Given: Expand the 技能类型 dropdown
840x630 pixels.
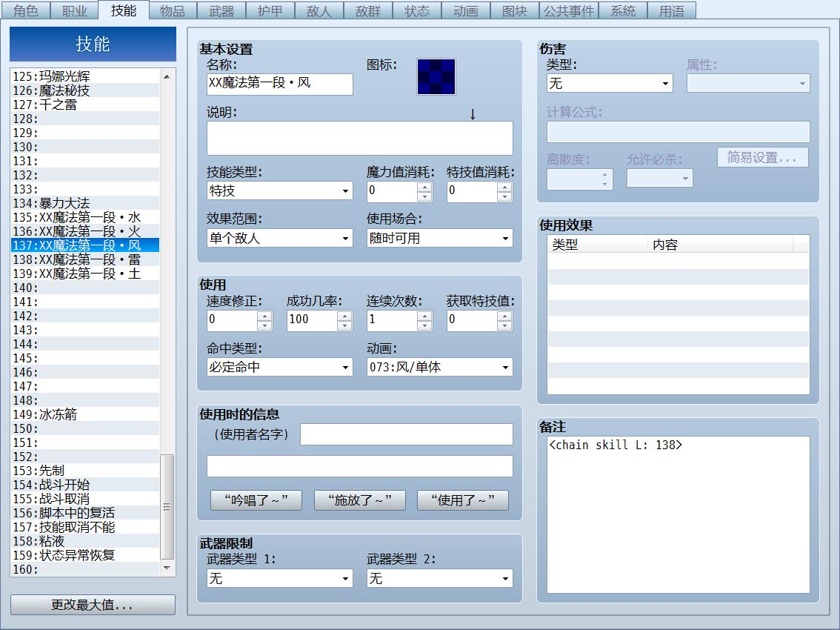Looking at the screenshot, I should pyautogui.click(x=280, y=191).
